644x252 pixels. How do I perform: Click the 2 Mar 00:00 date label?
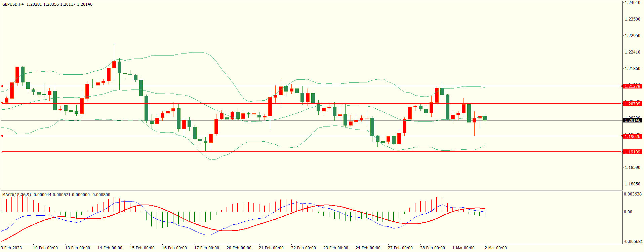pyautogui.click(x=495, y=248)
